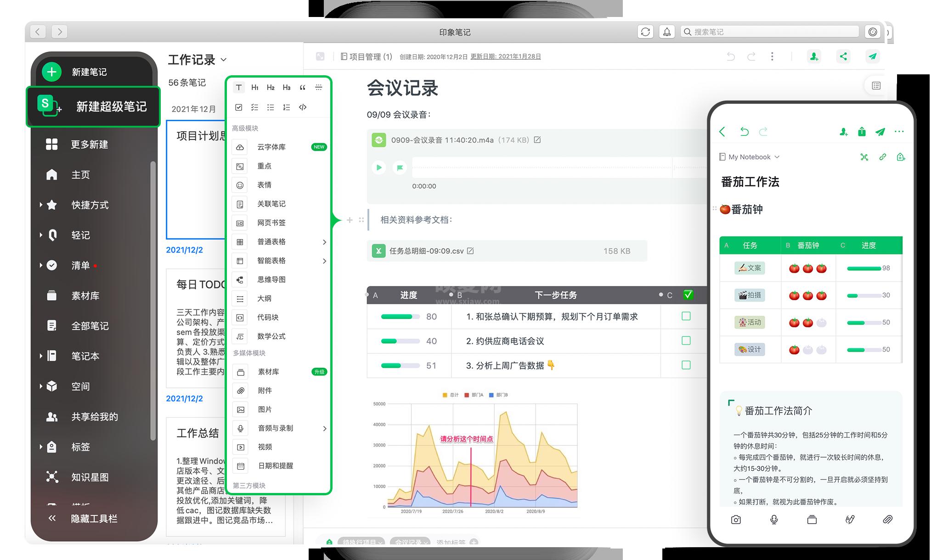Check the box for 约供应商电话会议 task
This screenshot has width=937, height=560.
coord(686,341)
